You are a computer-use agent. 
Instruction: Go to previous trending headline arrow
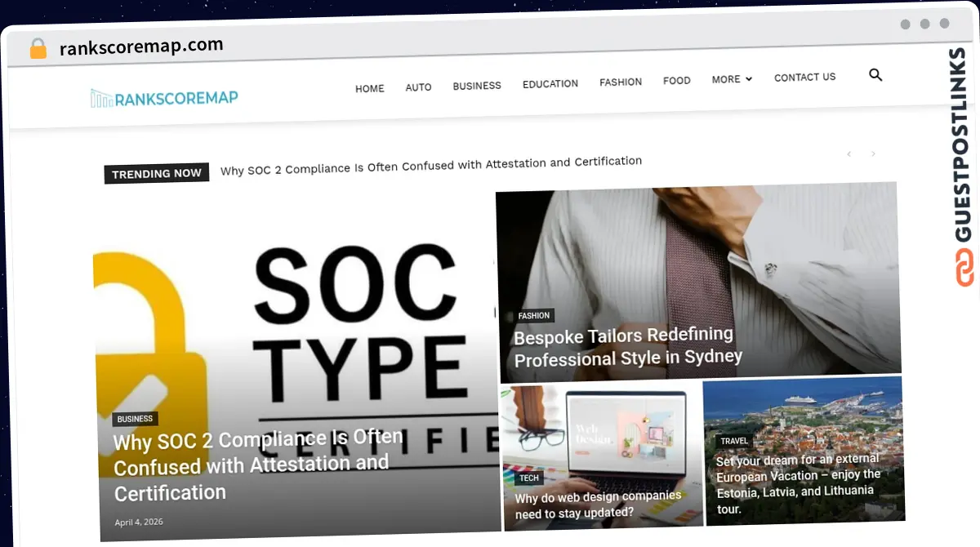pos(849,153)
